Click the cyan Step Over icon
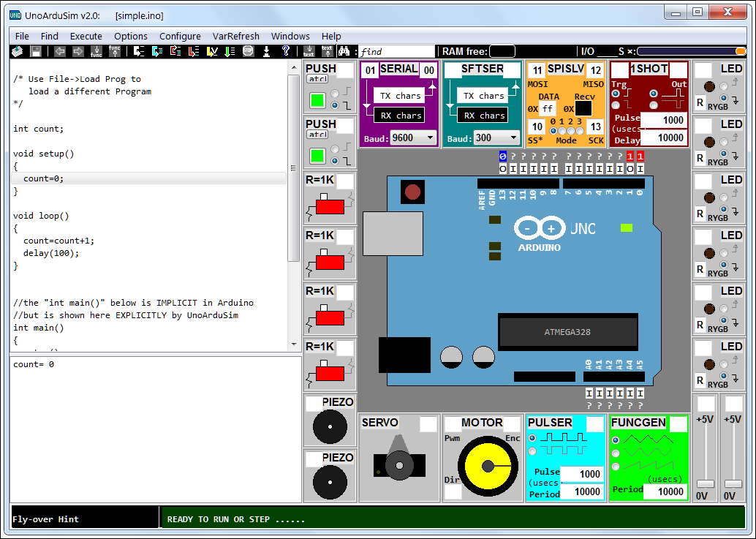 pyautogui.click(x=157, y=51)
